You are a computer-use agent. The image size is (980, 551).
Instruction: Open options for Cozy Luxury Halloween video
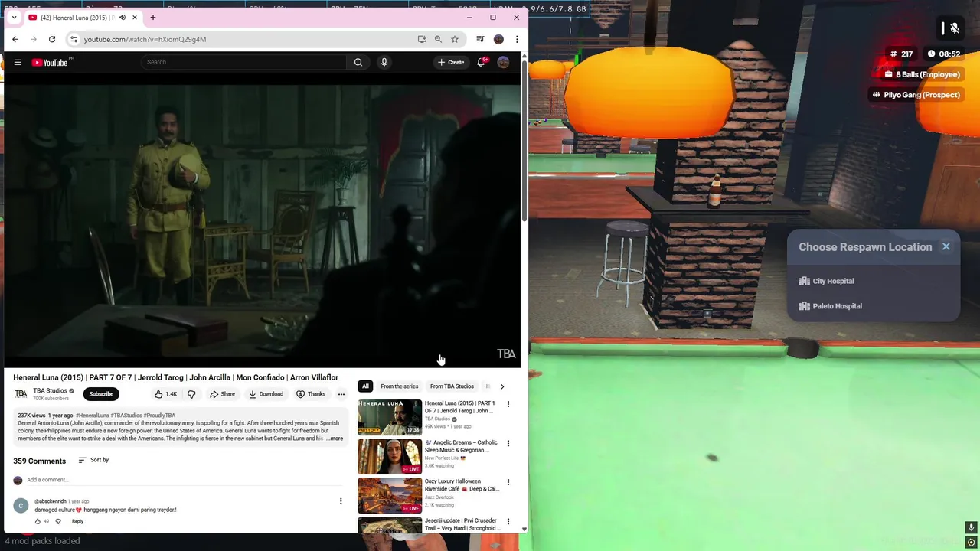point(508,482)
